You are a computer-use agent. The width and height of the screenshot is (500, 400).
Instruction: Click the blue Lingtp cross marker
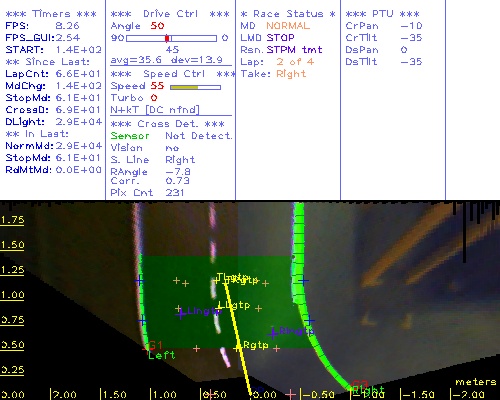180,313
